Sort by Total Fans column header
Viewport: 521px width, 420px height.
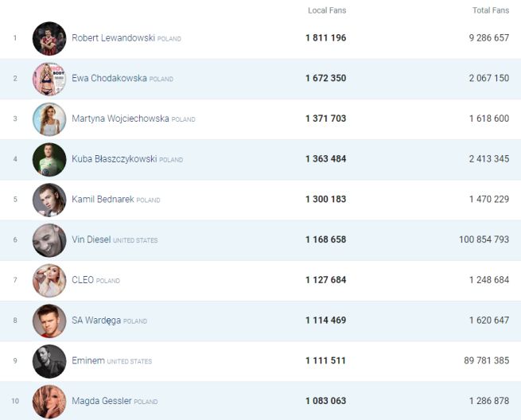coord(490,10)
